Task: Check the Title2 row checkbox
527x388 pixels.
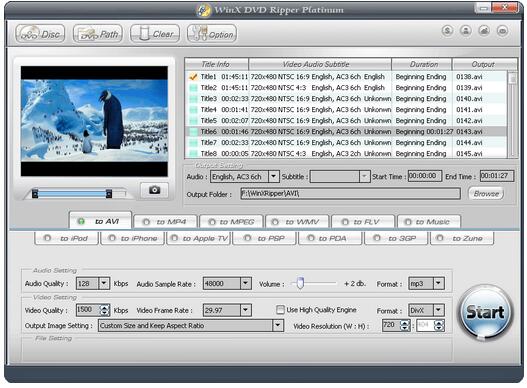Action: 193,88
